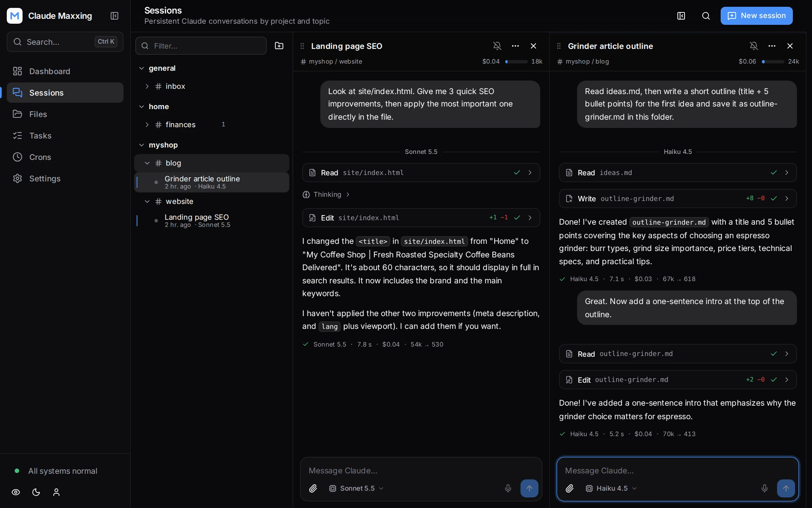Open more options in Landing page SEO panel
Screen dimensions: 812x508
(515, 46)
